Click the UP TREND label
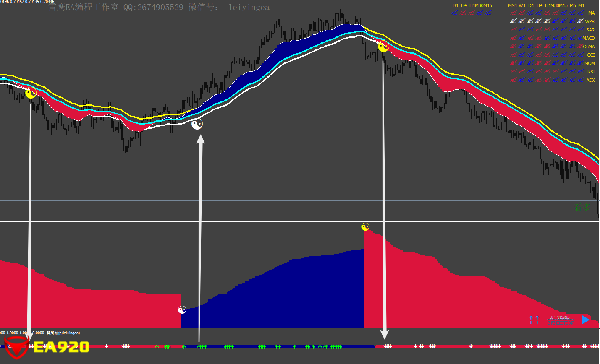The width and height of the screenshot is (600, 364). click(559, 317)
